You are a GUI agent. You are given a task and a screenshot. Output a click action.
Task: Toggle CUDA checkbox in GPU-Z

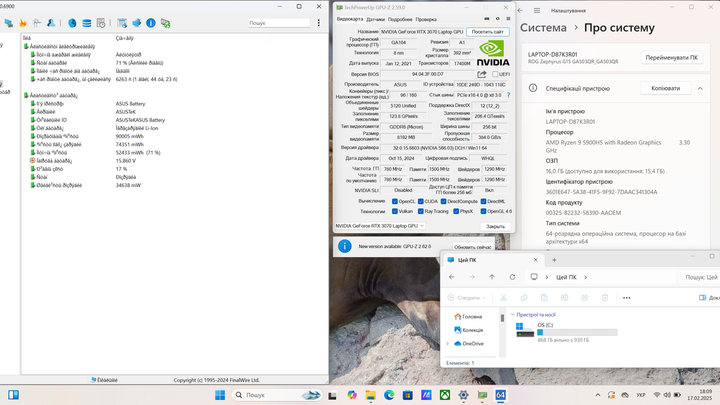coord(421,201)
